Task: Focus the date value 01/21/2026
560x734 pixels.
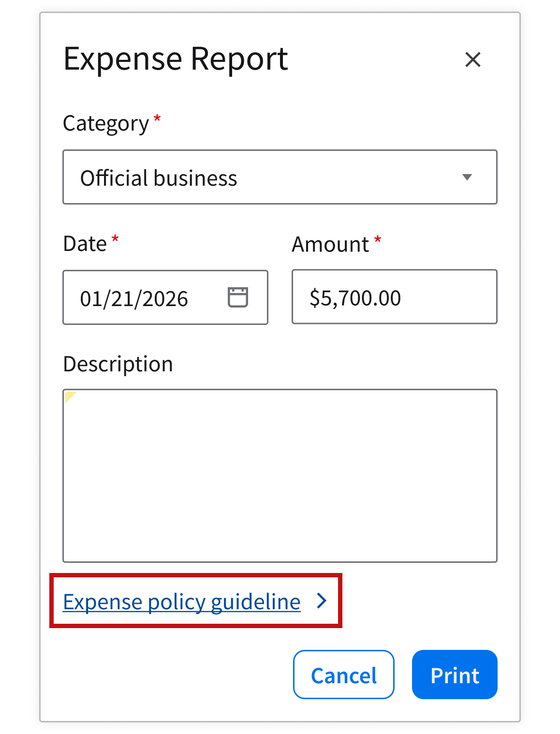Action: [134, 298]
